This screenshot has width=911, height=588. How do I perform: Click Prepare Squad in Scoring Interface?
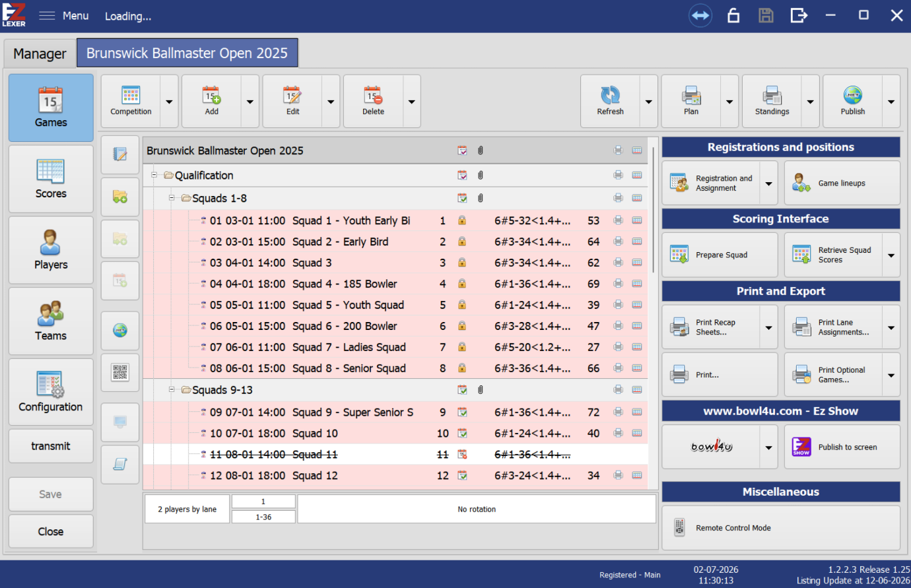click(x=720, y=255)
